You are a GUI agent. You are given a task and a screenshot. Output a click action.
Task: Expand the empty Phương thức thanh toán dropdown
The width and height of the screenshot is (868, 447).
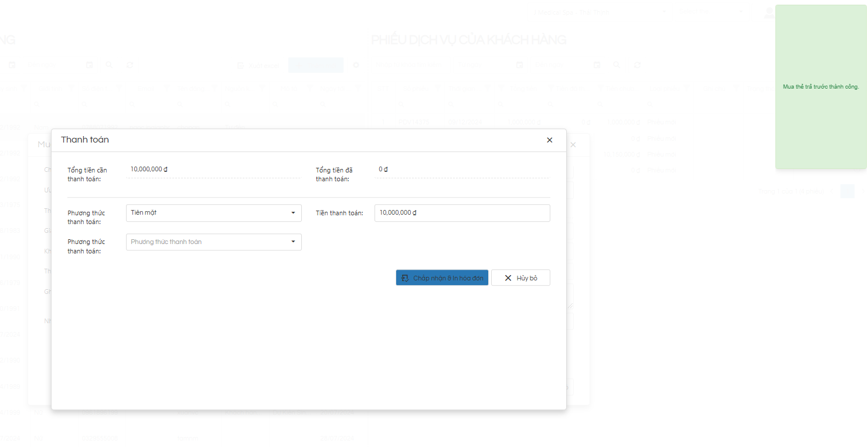[213, 242]
